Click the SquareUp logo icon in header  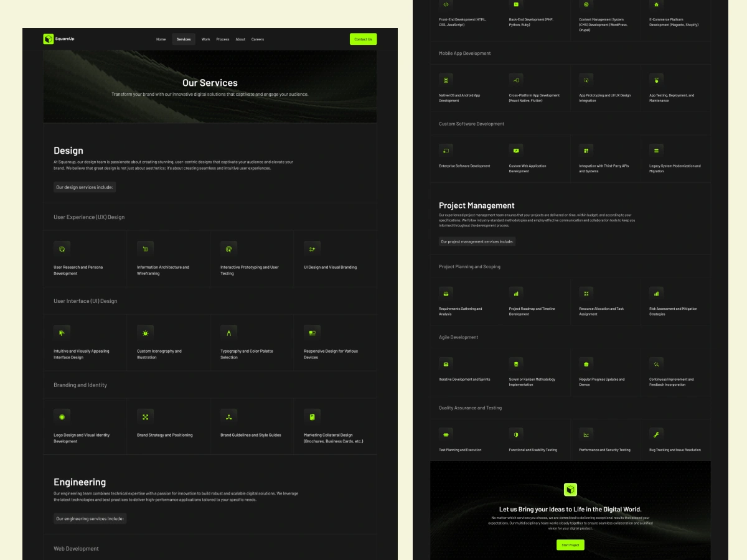(49, 39)
